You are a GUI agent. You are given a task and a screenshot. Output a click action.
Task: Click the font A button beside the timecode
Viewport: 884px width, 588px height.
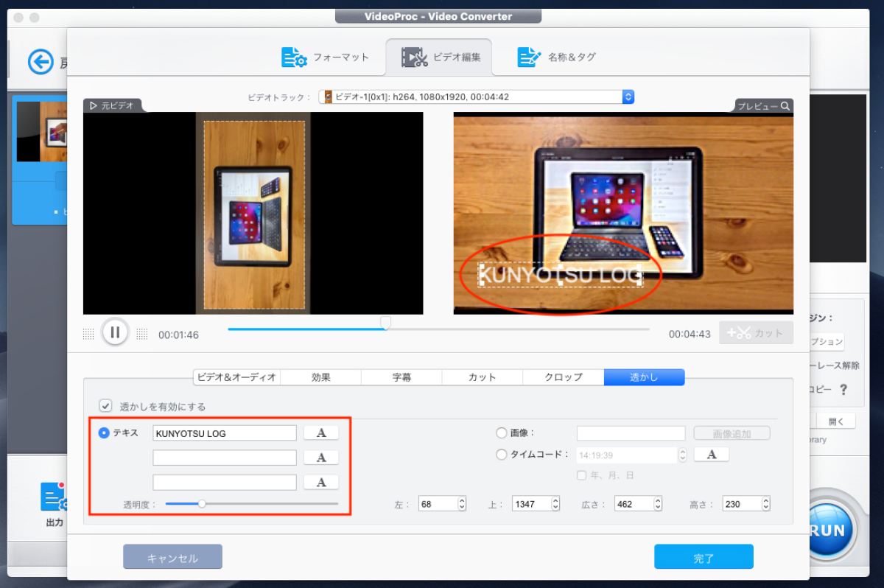tap(712, 455)
